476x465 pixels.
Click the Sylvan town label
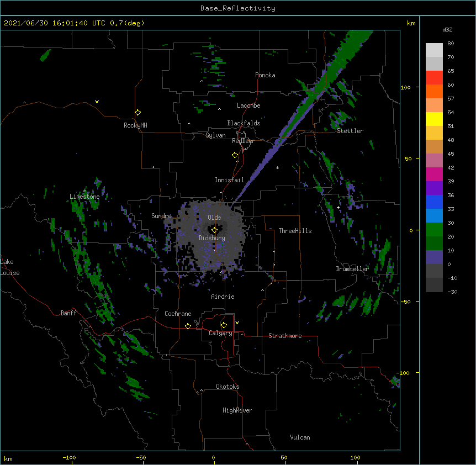[x=215, y=135]
